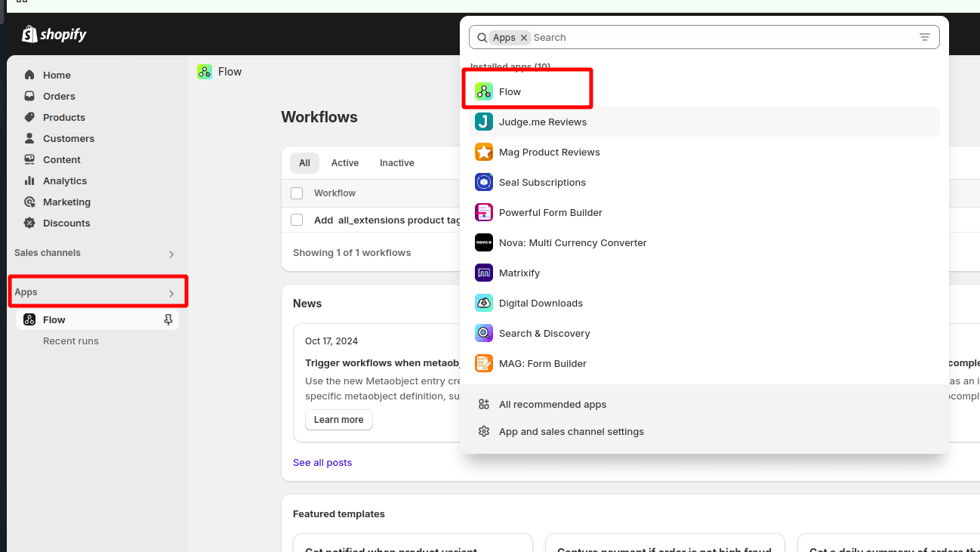Tick the select-all Workflow header checkbox
This screenshot has width=980, height=552.
[x=297, y=193]
